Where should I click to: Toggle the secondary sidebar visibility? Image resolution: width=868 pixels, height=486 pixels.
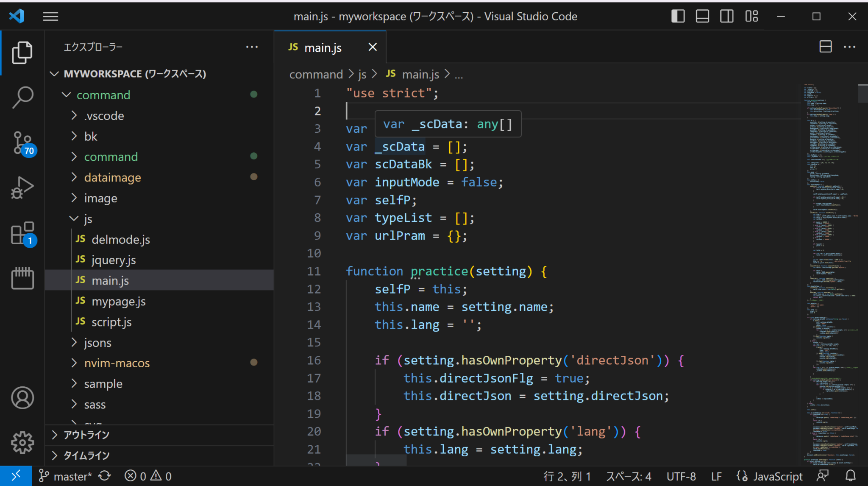tap(726, 17)
